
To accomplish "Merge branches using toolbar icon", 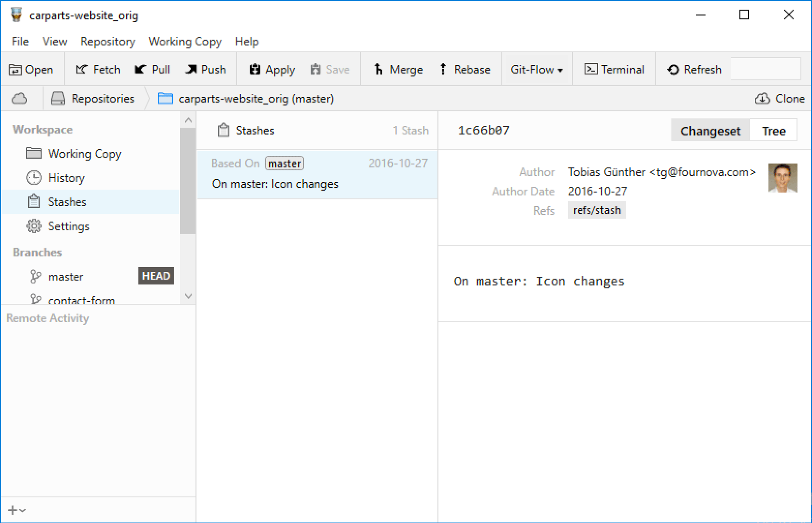I will tap(398, 69).
